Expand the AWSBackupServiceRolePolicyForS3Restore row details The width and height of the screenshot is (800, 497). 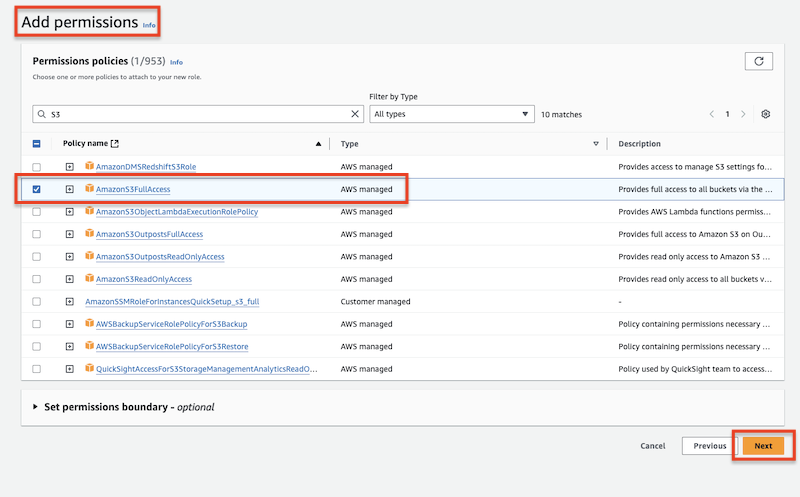(70, 346)
